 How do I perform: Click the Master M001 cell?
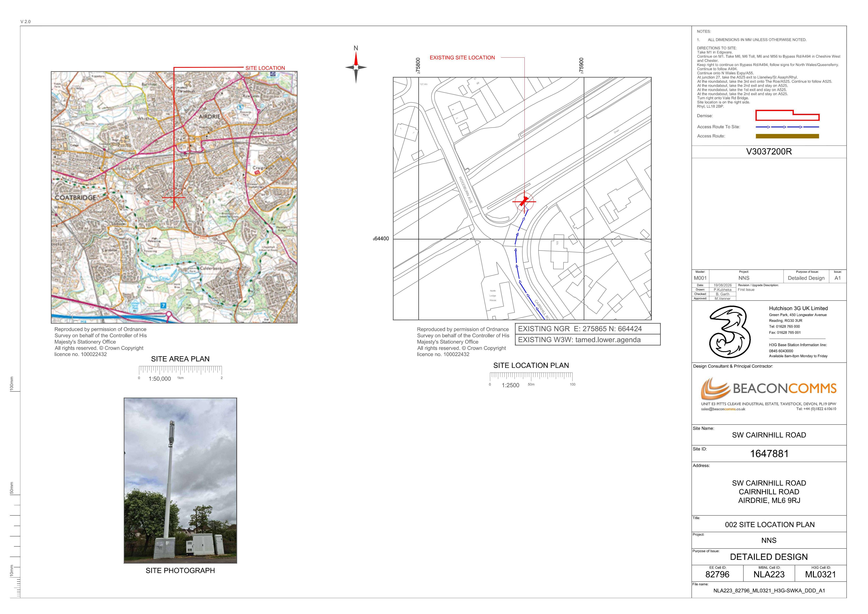point(700,278)
